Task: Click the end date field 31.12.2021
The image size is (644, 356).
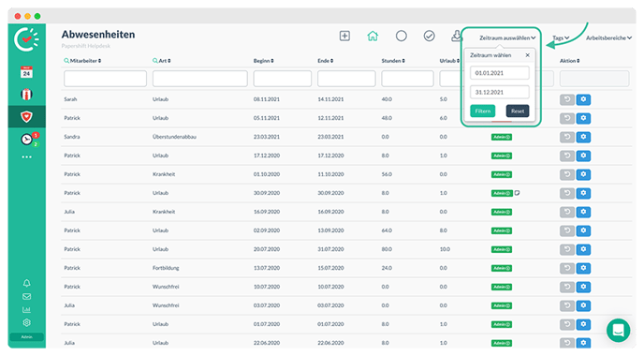Action: (x=500, y=92)
